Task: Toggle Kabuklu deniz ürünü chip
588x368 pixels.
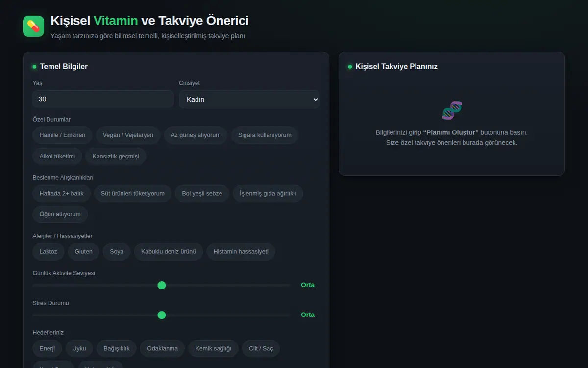Action: click(x=169, y=252)
